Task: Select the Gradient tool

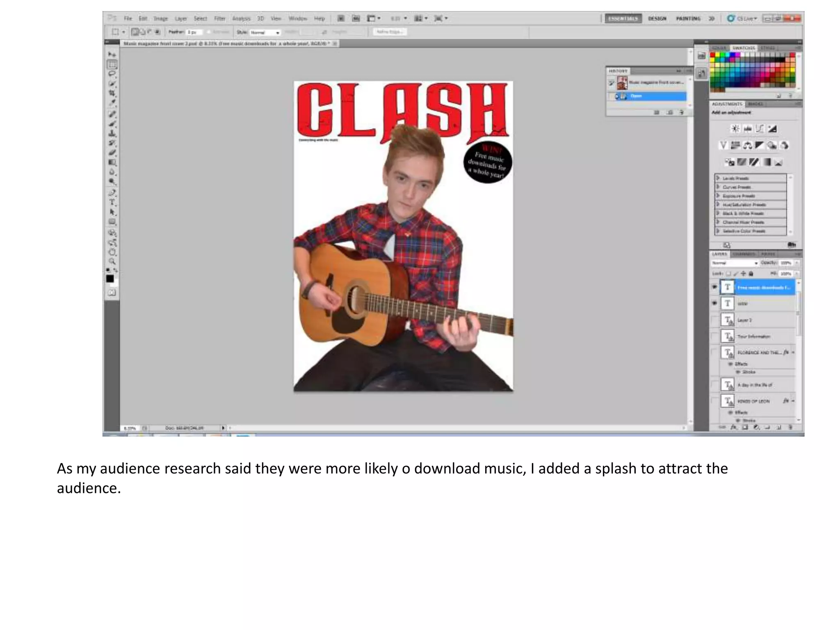Action: (112, 162)
